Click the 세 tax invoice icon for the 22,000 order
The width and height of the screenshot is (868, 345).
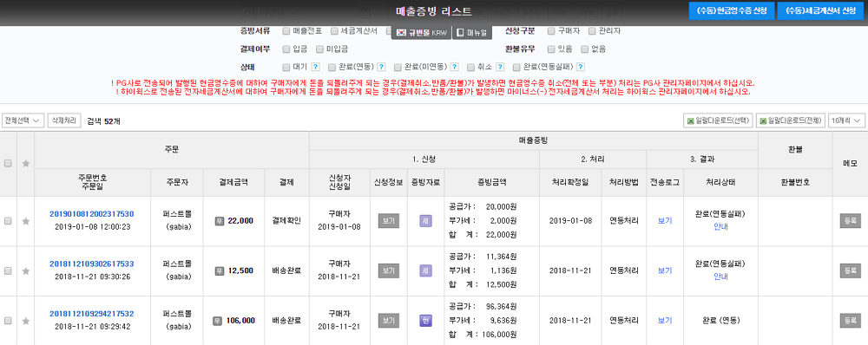click(425, 221)
